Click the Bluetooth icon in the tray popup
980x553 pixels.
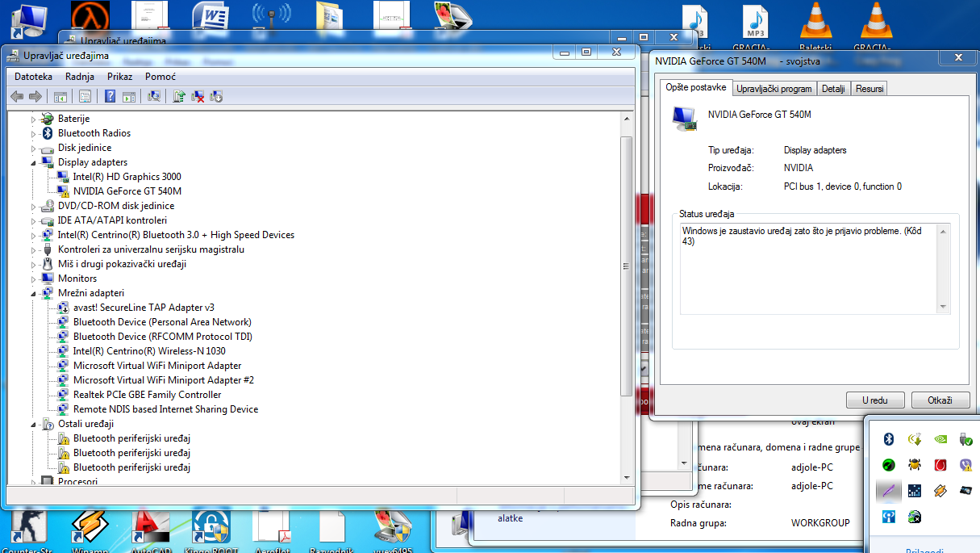pos(889,439)
